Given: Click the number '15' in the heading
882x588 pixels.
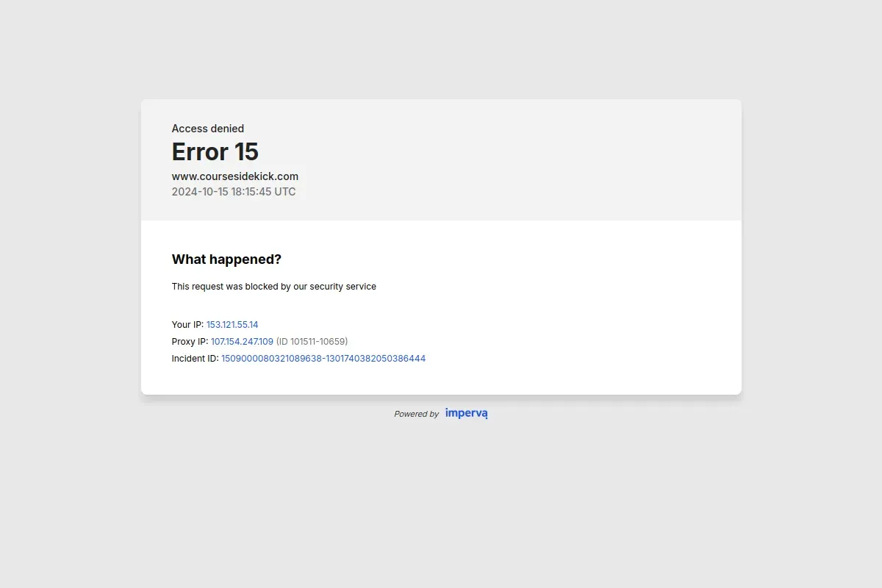Looking at the screenshot, I should [x=246, y=151].
